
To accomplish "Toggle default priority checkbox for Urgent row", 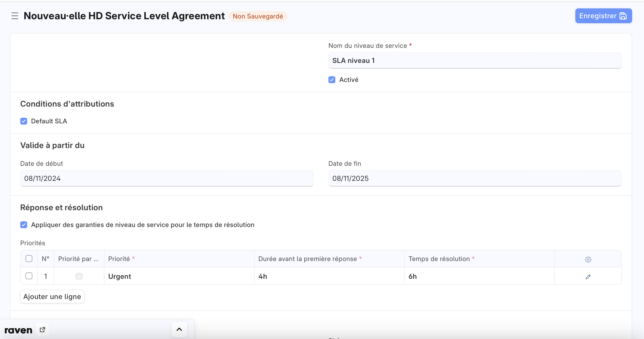I will pos(79,276).
